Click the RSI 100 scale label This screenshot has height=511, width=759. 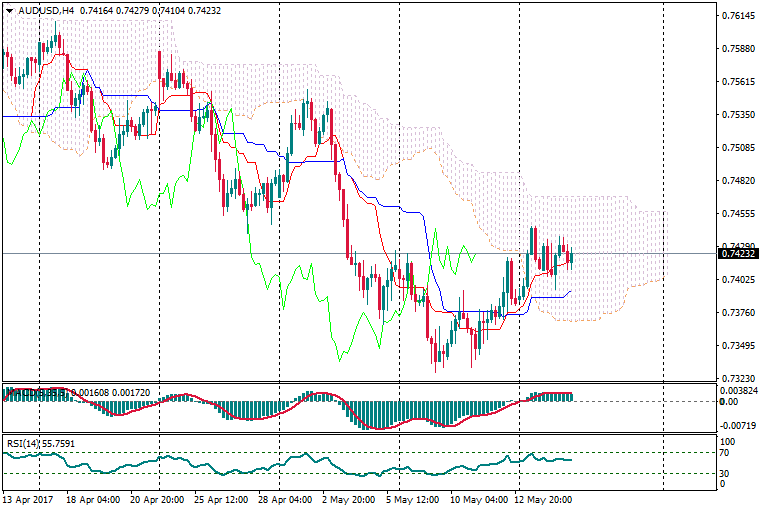(x=728, y=440)
